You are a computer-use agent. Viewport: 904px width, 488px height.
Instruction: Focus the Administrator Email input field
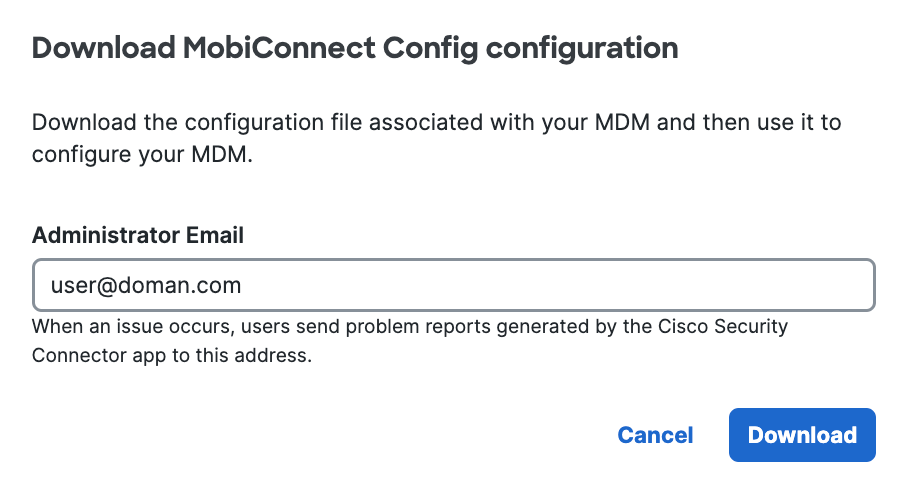click(x=454, y=285)
